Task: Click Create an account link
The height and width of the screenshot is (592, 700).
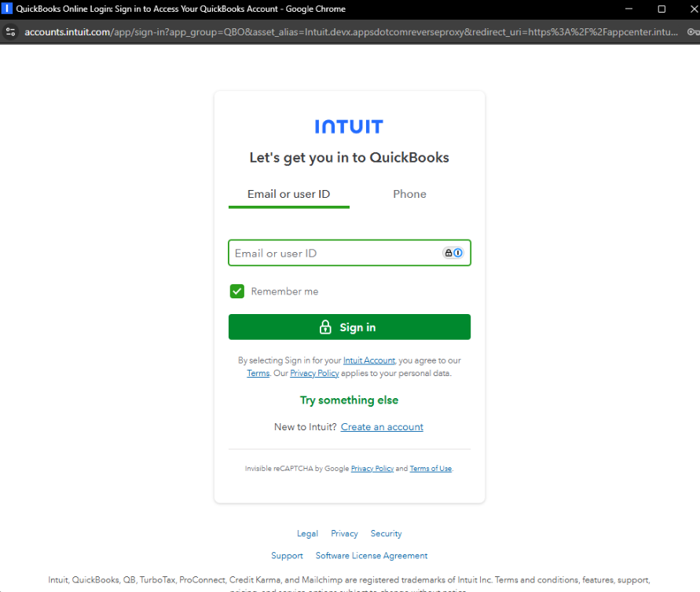Action: (382, 427)
